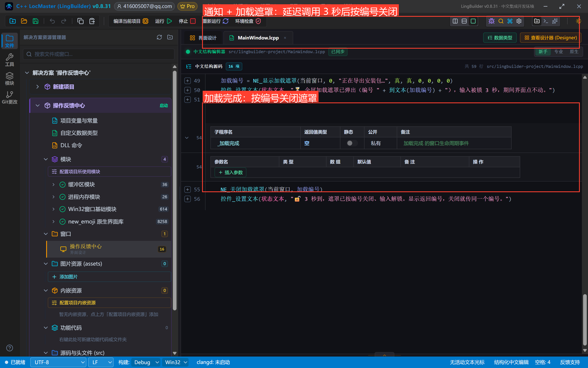
Task: Switch to the 界面设计 tab
Action: 203,38
